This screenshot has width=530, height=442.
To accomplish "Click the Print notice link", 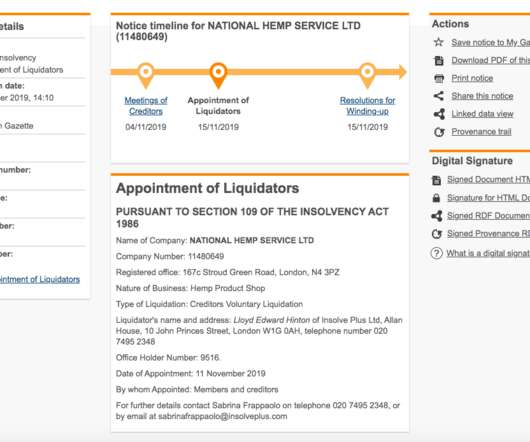I will coord(472,78).
